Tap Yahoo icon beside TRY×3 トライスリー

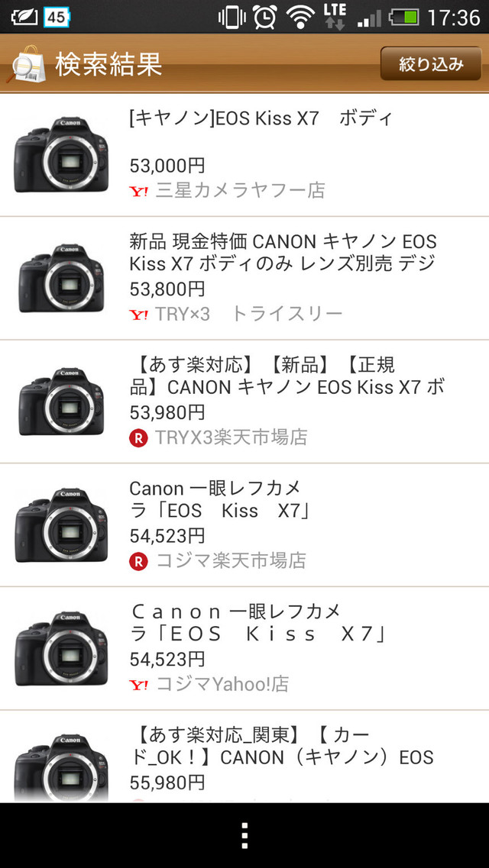tap(139, 315)
